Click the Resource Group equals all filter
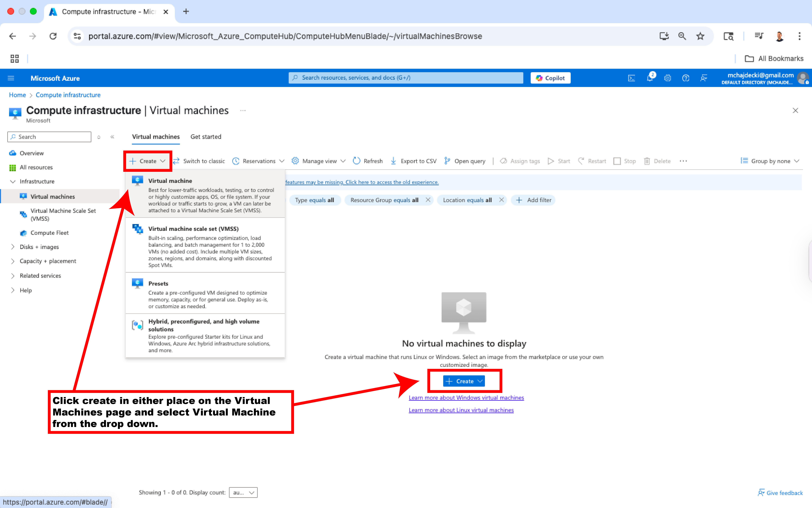This screenshot has width=812, height=508. 384,200
